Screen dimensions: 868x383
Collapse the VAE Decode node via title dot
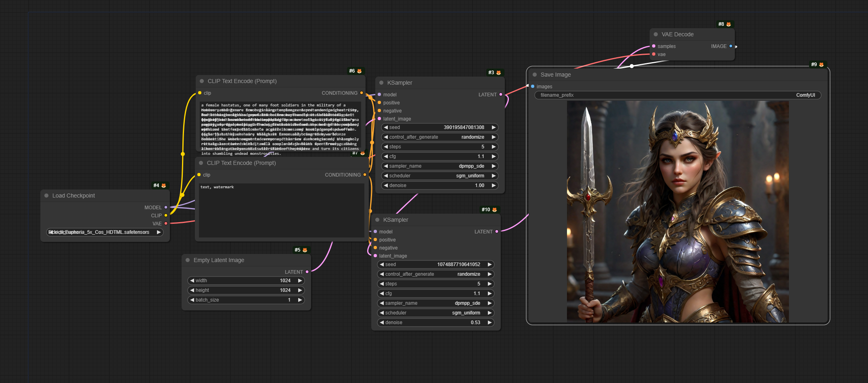pos(656,35)
